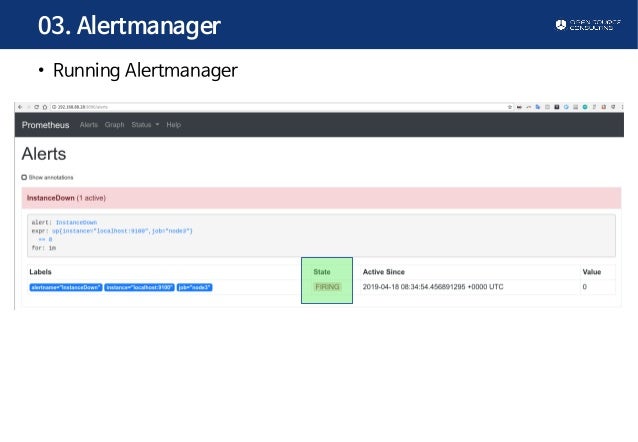The height and width of the screenshot is (442, 638).
Task: Bookmark the page with the star icon
Action: [x=510, y=107]
